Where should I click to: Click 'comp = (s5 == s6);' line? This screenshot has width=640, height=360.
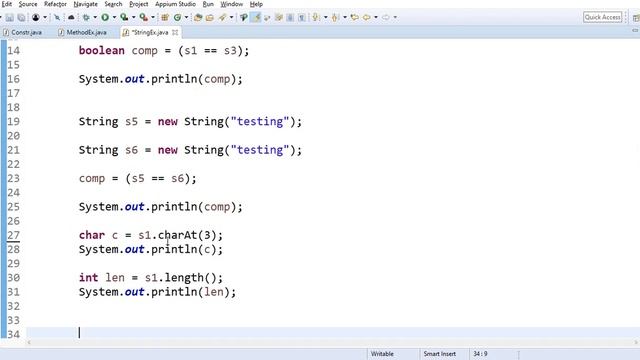(138, 179)
